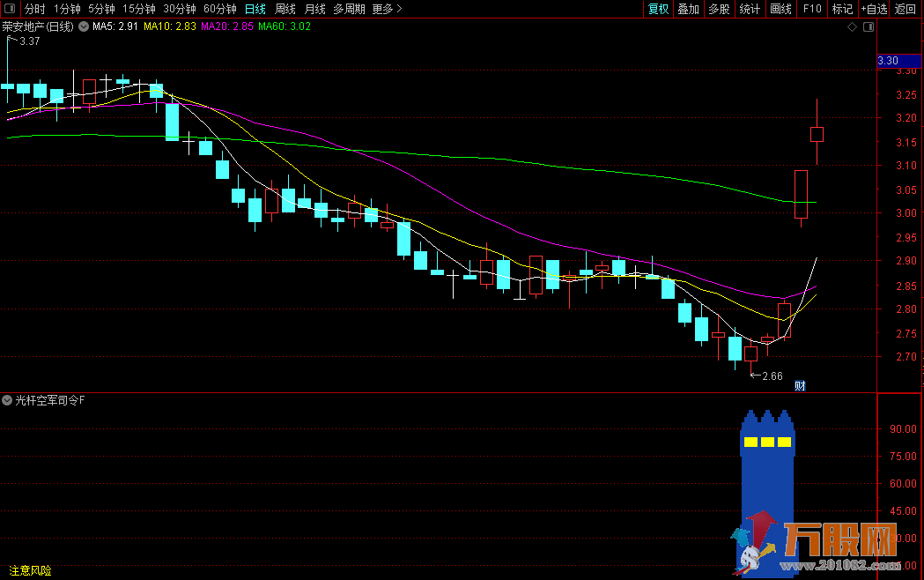924x580 pixels.
Task: Switch to the 周线 weekly tab
Action: pos(285,9)
